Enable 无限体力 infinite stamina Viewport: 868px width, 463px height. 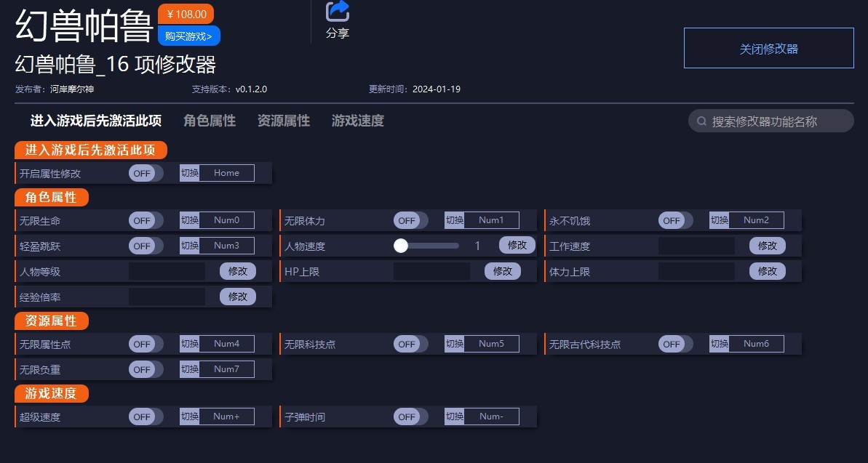click(410, 220)
